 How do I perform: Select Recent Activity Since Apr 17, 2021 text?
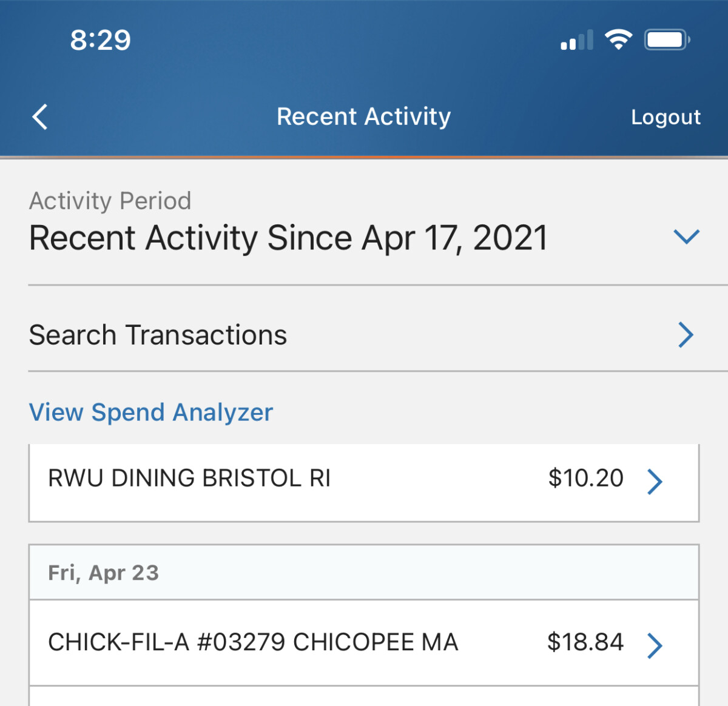pyautogui.click(x=289, y=238)
